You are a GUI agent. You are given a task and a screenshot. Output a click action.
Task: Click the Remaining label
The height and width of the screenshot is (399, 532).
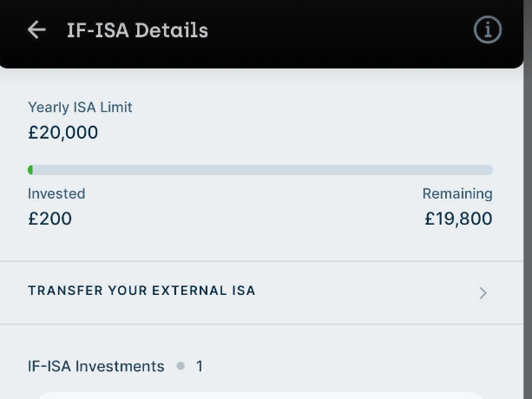tap(457, 193)
